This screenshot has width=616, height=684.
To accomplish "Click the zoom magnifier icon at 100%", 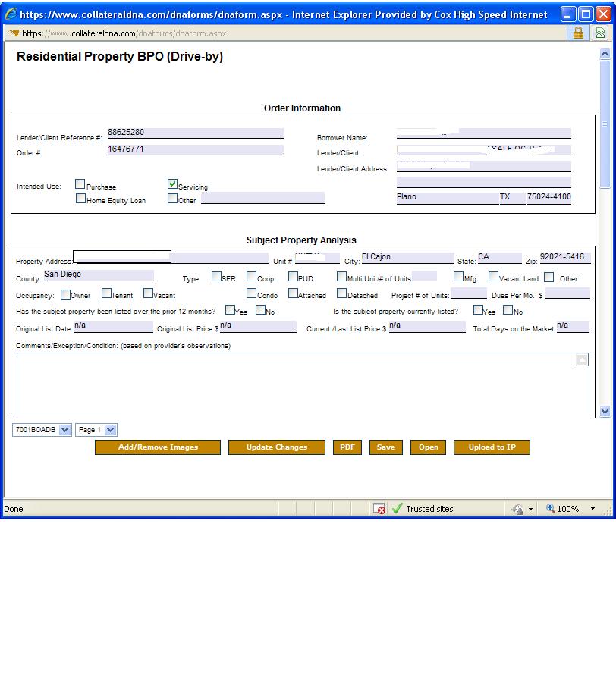I will click(x=551, y=509).
